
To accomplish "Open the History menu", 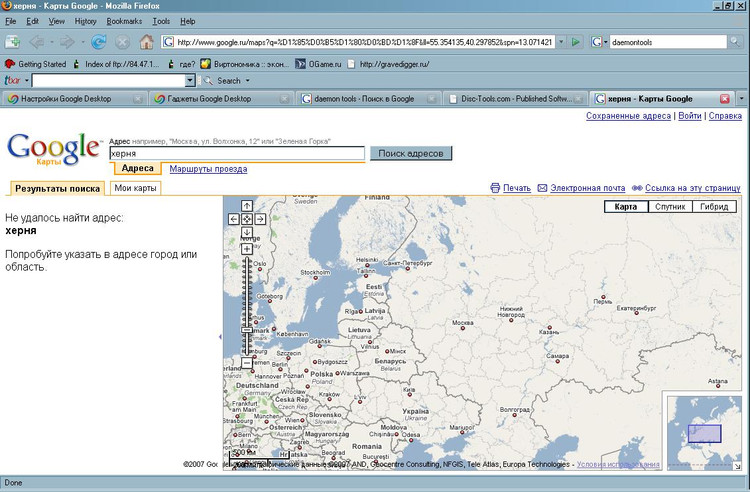I will coord(86,21).
